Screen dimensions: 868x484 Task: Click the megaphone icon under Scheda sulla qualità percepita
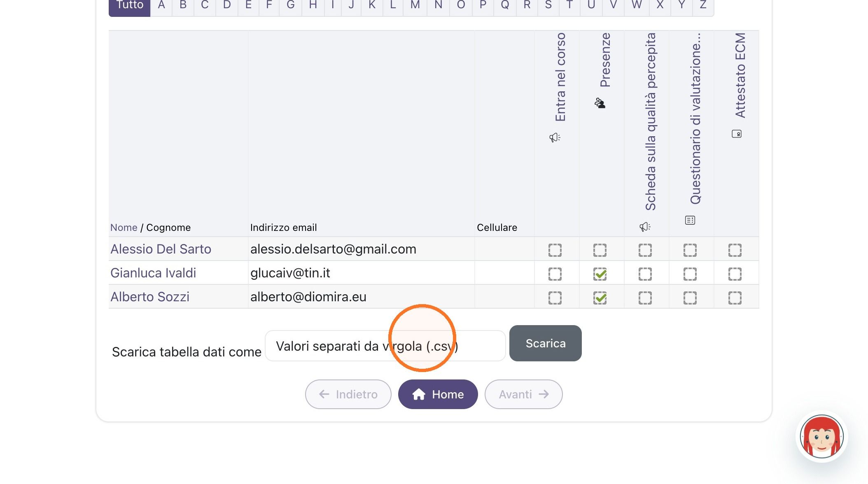point(645,227)
